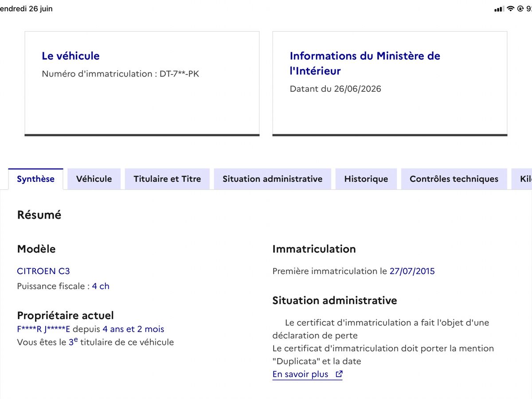Screen dimensions: 532x399
Task: Click the Le véhicule card heading
Action: point(70,56)
